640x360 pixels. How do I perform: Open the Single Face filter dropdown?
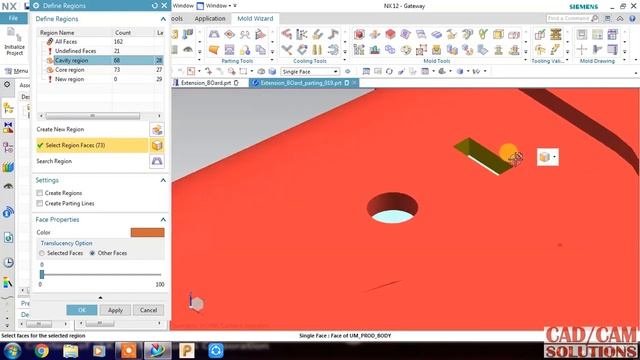335,71
